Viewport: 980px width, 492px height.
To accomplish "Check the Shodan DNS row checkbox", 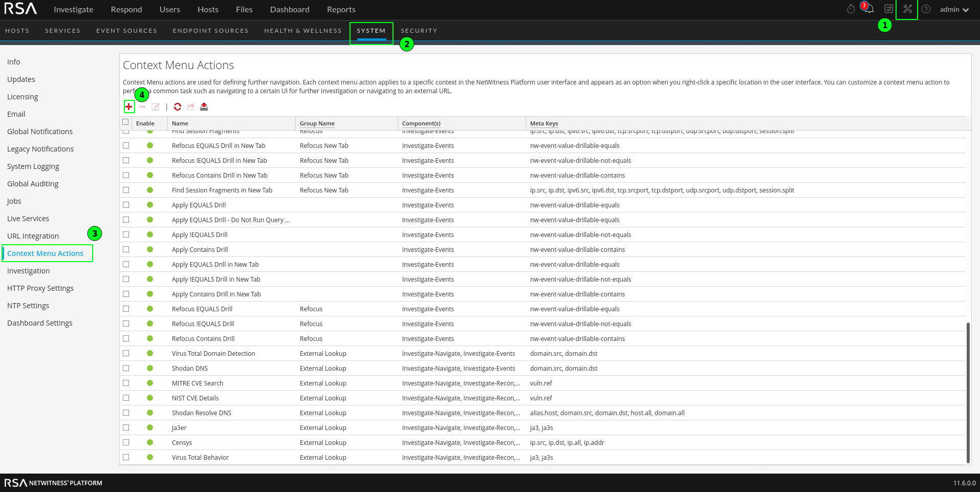I will click(x=126, y=368).
